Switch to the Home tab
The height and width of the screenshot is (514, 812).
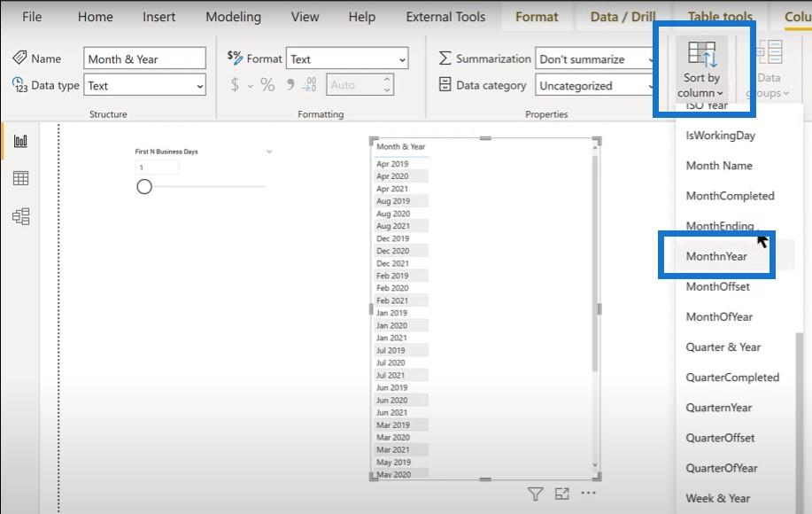96,17
